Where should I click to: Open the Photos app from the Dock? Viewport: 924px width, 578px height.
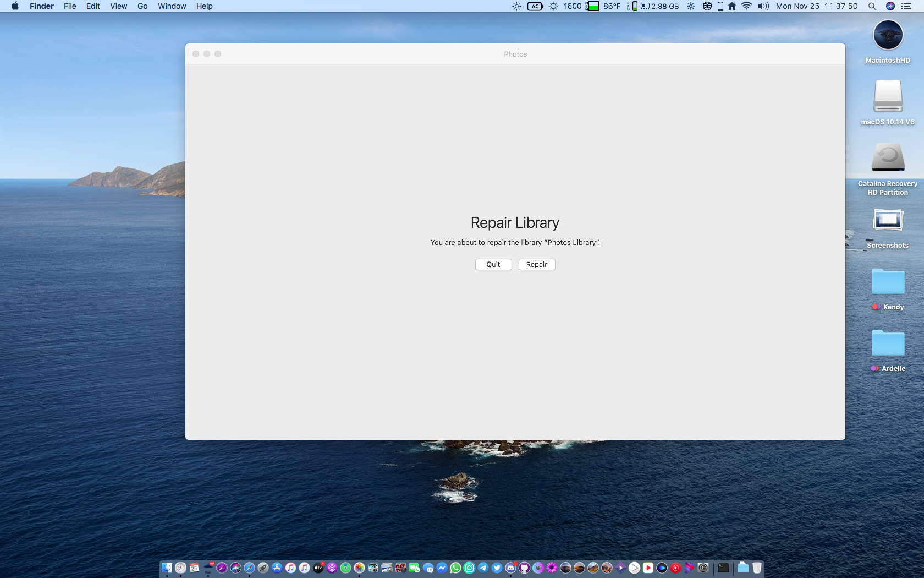[359, 568]
